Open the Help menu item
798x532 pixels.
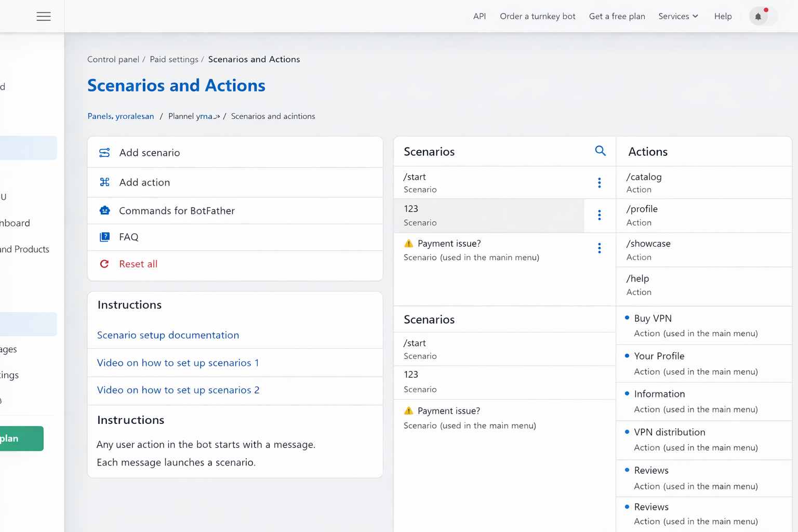click(723, 17)
